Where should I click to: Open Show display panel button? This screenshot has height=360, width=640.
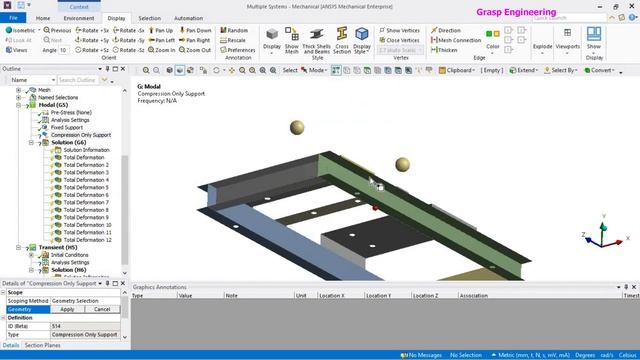click(594, 40)
